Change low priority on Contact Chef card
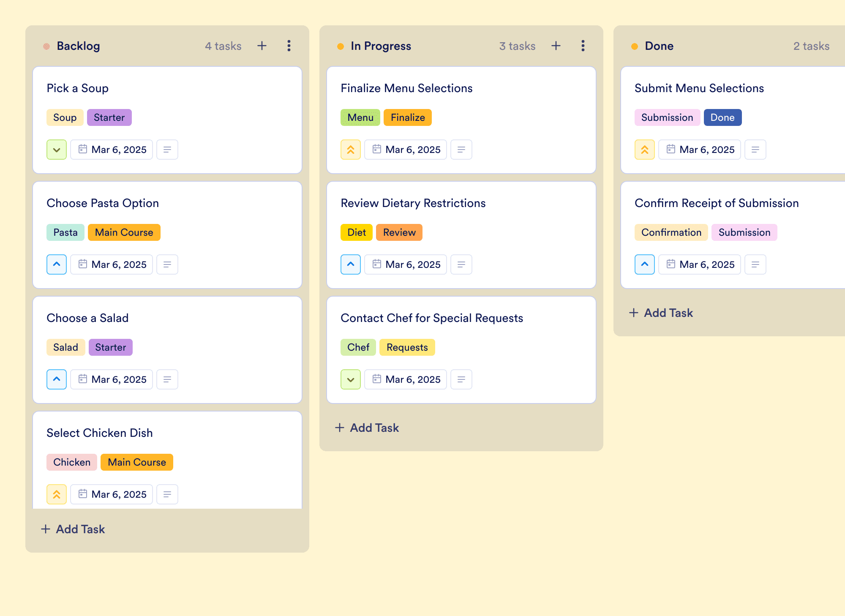Viewport: 845px width, 616px height. coord(351,379)
